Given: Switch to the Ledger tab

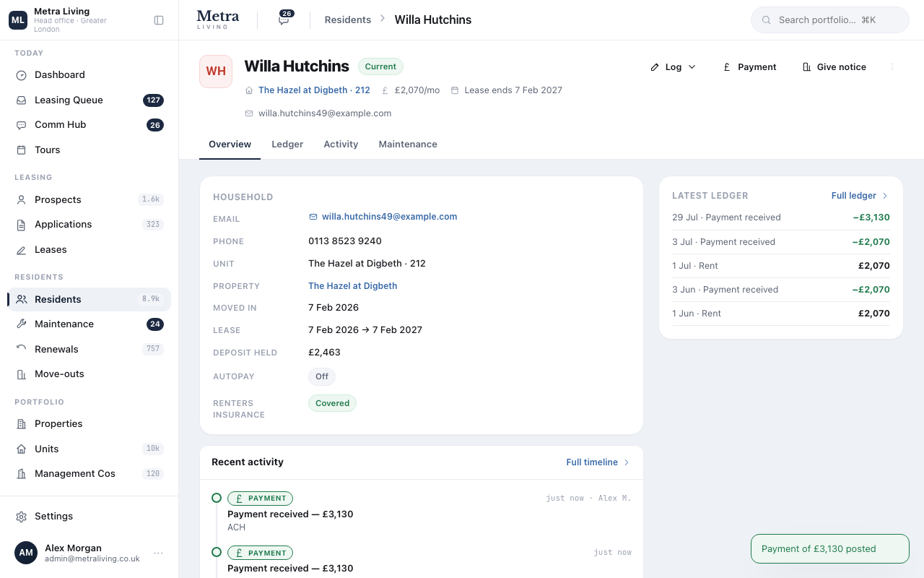Looking at the screenshot, I should pos(287,144).
